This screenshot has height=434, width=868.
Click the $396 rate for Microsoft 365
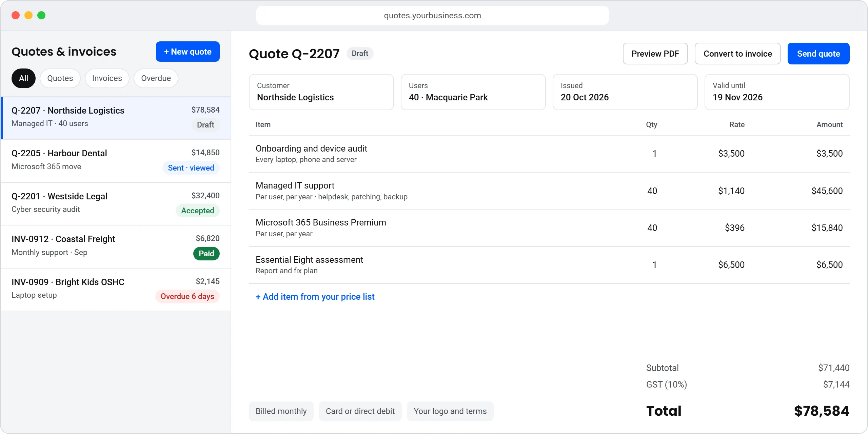(734, 228)
